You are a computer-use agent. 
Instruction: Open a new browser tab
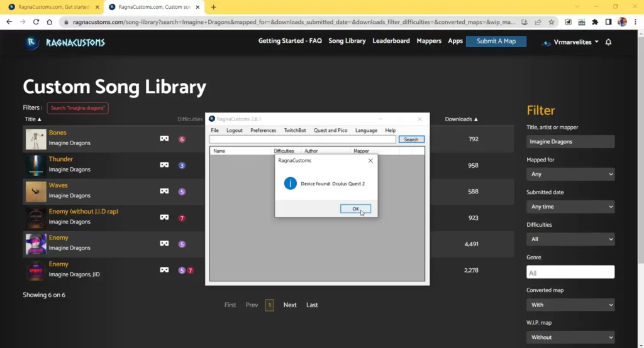(x=214, y=7)
